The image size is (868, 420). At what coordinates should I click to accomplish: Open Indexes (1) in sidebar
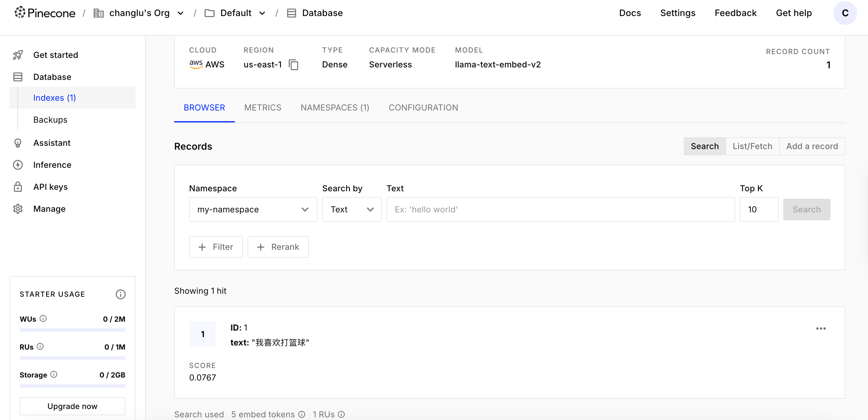[x=73, y=98]
